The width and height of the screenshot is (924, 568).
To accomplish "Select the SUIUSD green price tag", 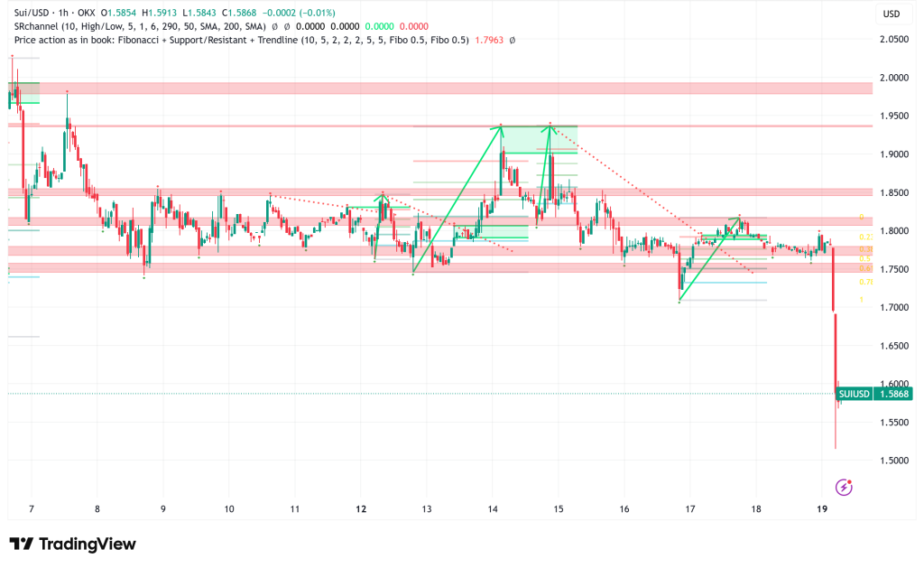I will click(855, 394).
